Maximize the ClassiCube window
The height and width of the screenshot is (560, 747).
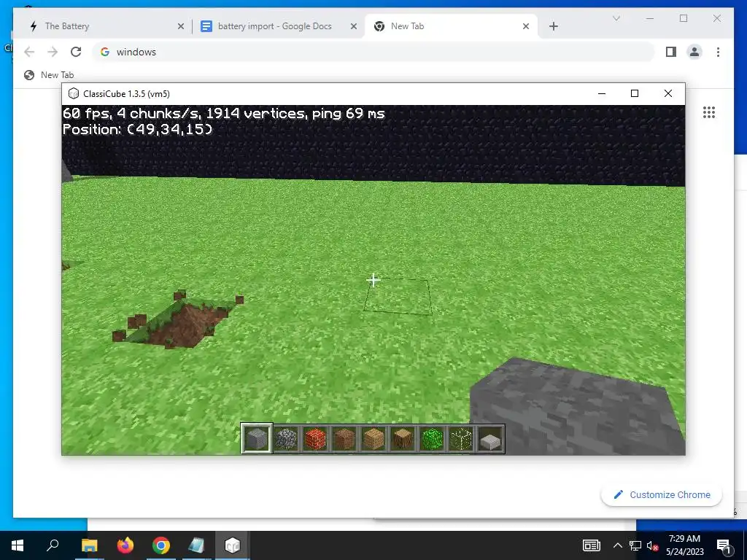coord(635,93)
